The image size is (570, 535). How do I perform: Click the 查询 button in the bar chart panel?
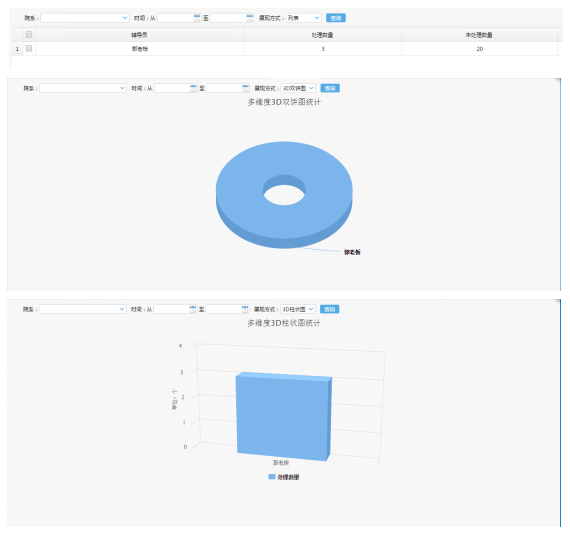[329, 309]
